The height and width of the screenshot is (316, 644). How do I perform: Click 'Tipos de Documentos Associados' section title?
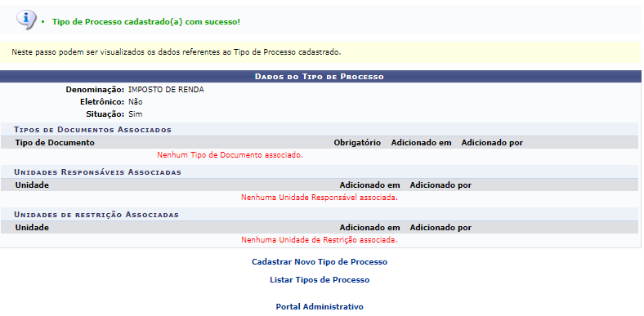tap(93, 130)
